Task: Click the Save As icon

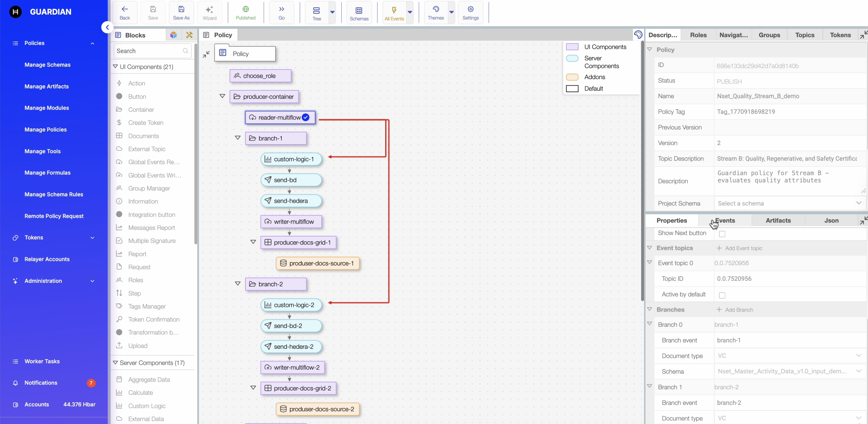Action: pyautogui.click(x=181, y=12)
